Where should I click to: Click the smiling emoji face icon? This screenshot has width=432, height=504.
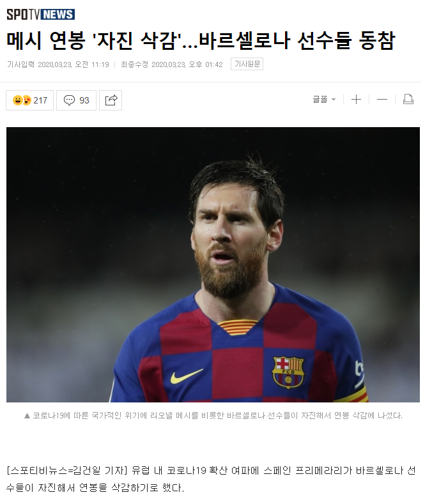click(x=17, y=100)
